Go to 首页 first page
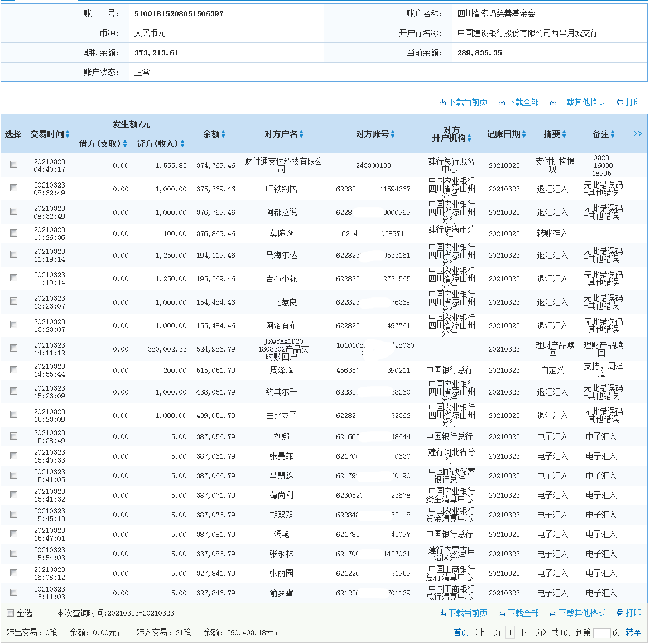 click(x=461, y=633)
